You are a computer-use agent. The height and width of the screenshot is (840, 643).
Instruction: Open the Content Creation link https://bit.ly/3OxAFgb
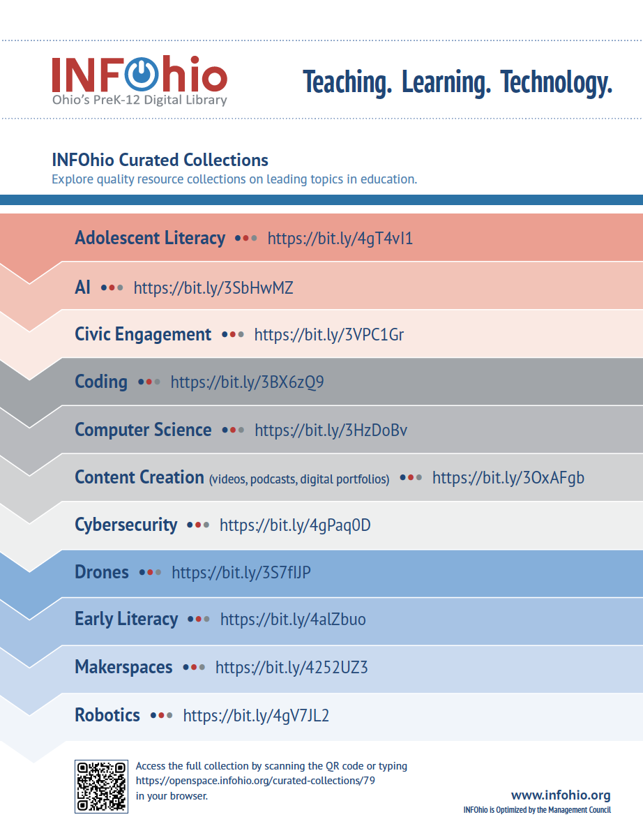click(x=508, y=478)
